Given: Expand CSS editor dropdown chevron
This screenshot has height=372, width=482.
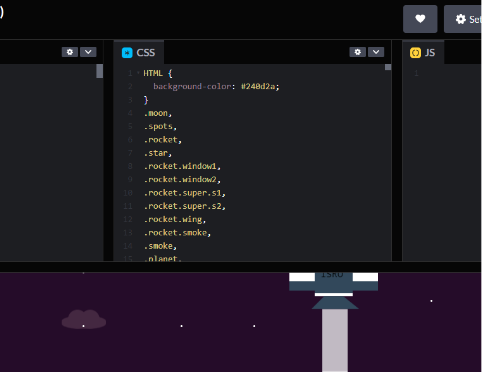Looking at the screenshot, I should [x=376, y=52].
